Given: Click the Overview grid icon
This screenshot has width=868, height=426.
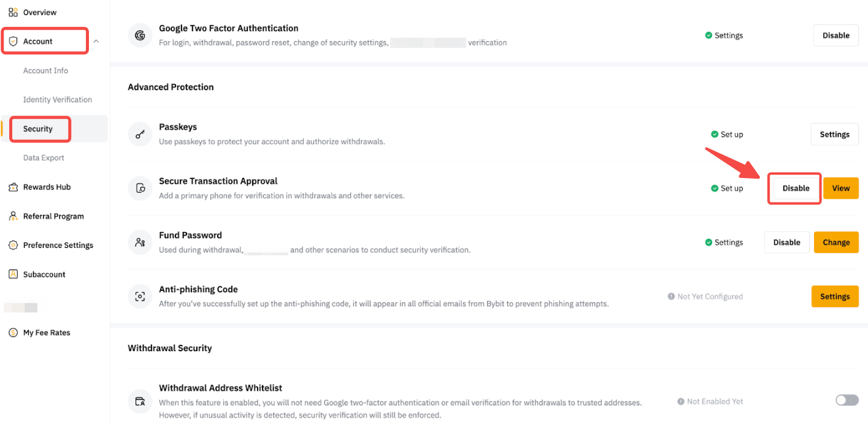Looking at the screenshot, I should pyautogui.click(x=13, y=12).
